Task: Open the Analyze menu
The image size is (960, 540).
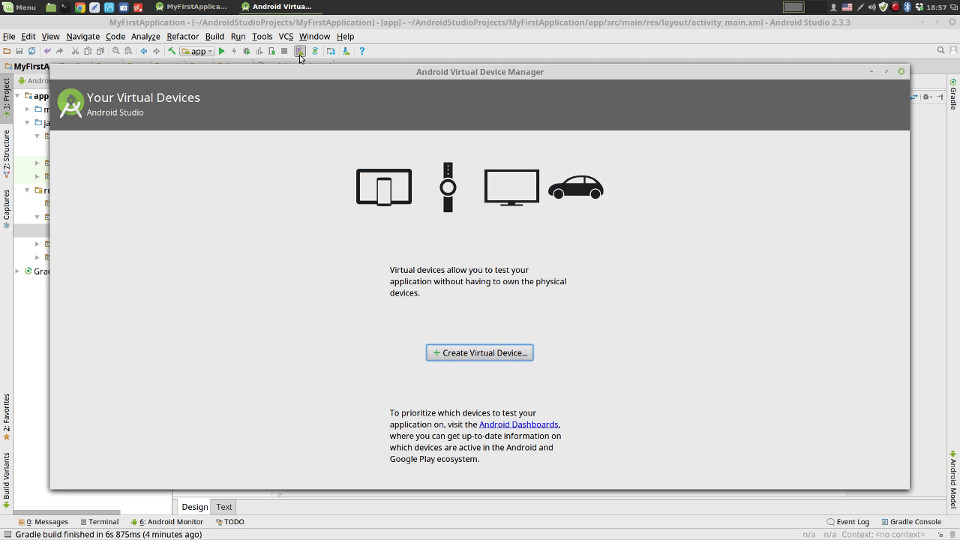Action: pos(146,37)
